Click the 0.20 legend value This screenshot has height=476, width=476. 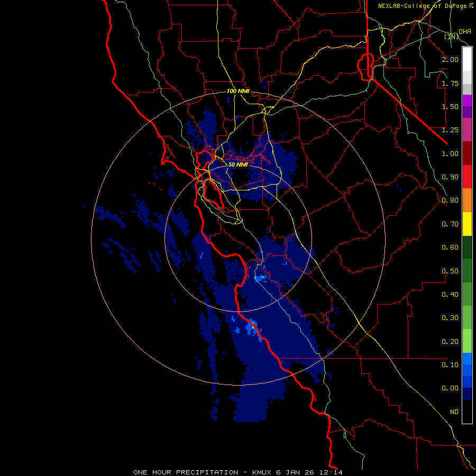450,342
